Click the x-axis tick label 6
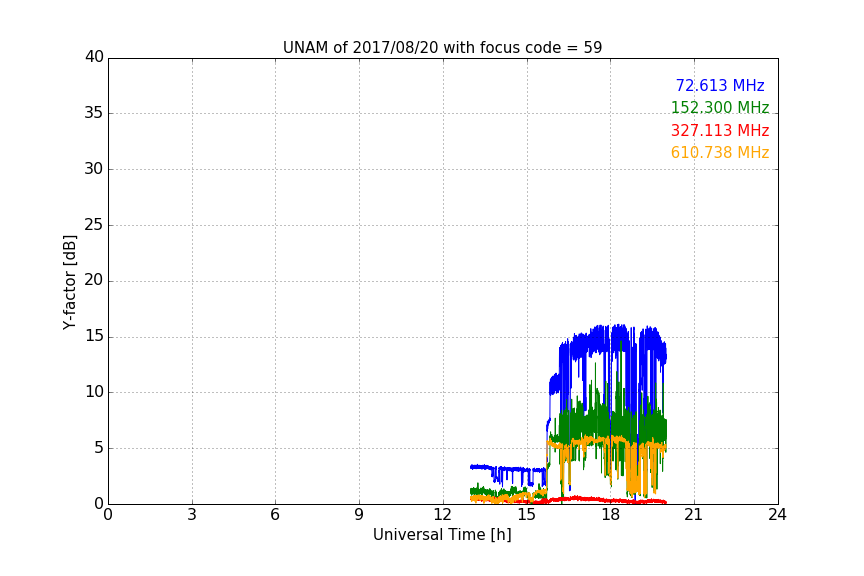This screenshot has height=576, width=864. click(275, 515)
